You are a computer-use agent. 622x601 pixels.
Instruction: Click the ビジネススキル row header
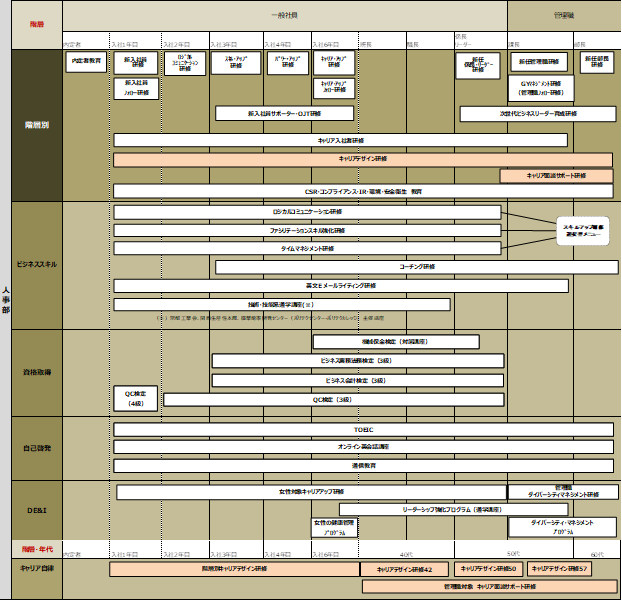[x=37, y=265]
